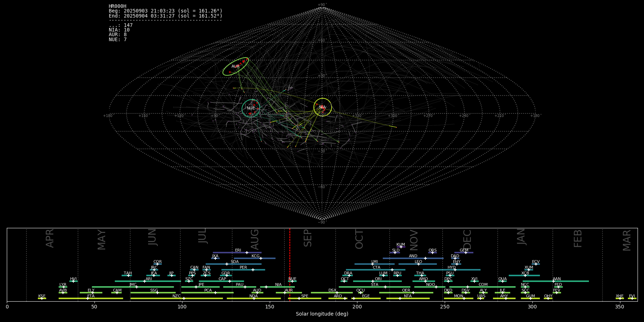Click the STA shower label on the timeline

[375, 285]
